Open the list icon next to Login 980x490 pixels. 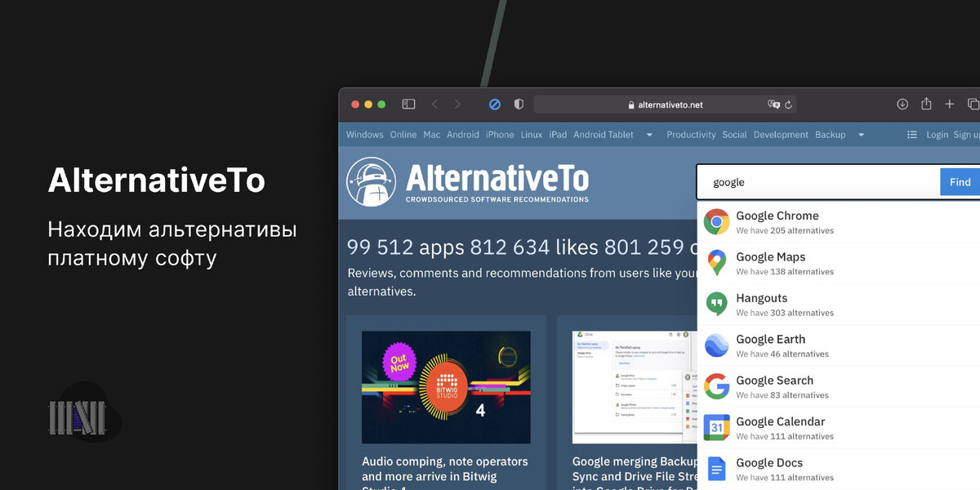[x=912, y=135]
